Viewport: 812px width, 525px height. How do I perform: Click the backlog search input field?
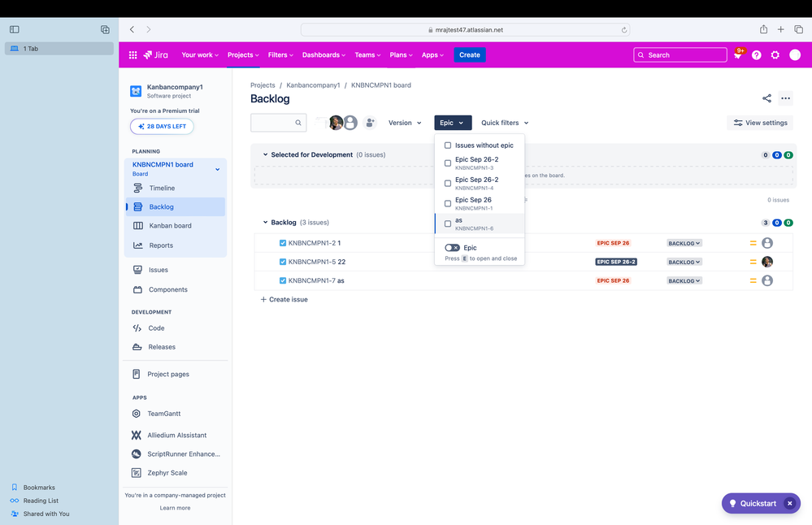pos(278,123)
